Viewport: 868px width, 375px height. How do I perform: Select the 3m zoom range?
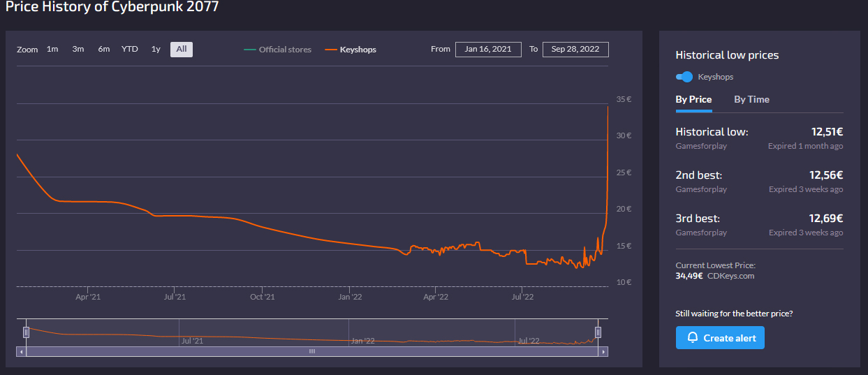coord(78,49)
